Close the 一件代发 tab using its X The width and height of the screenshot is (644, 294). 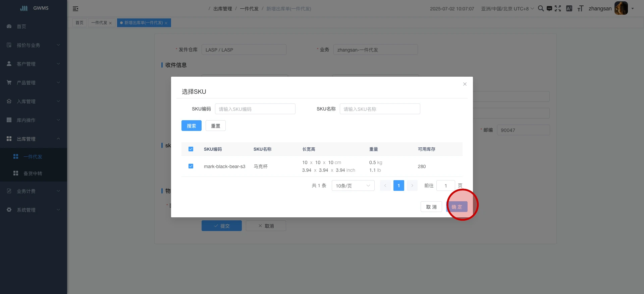click(x=110, y=23)
